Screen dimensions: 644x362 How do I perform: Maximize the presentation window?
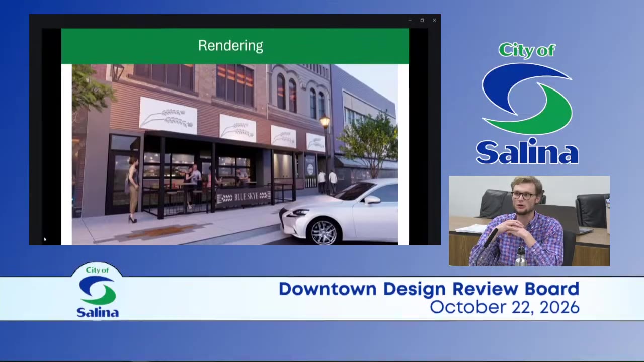pyautogui.click(x=422, y=21)
